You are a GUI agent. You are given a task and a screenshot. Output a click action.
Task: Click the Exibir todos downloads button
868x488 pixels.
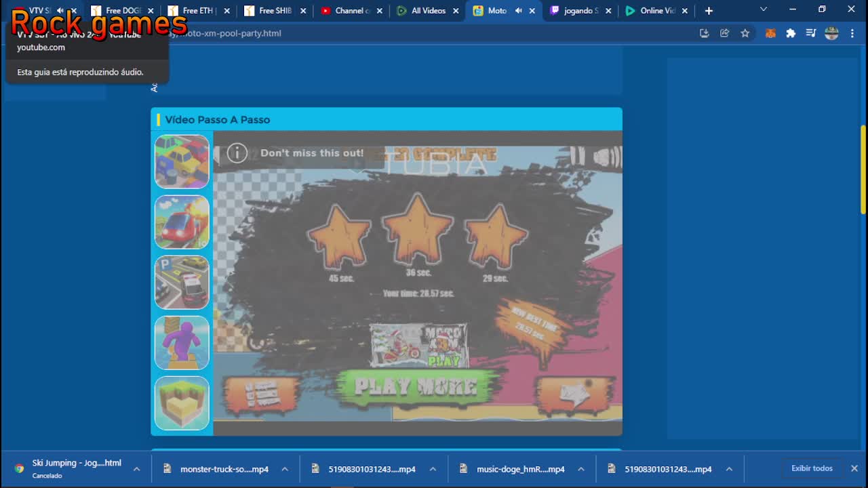click(x=812, y=468)
